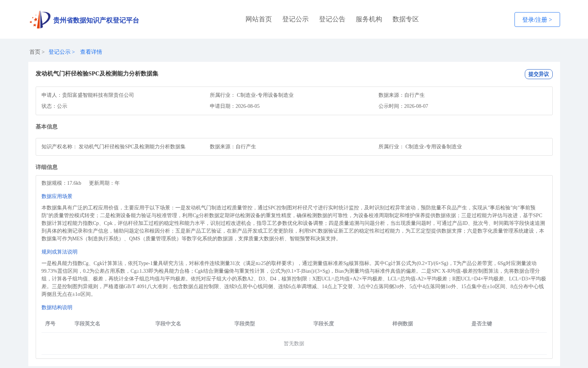Click the 基本信息 section heading
588x368 pixels.
point(47,127)
